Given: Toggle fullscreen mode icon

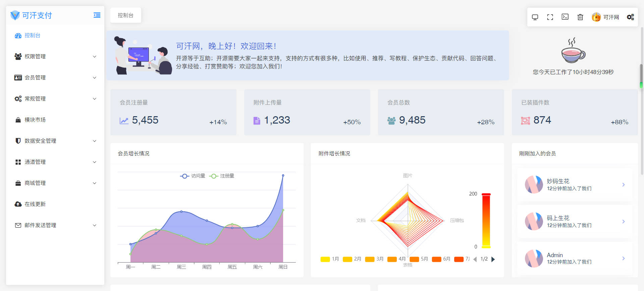Looking at the screenshot, I should (x=550, y=17).
